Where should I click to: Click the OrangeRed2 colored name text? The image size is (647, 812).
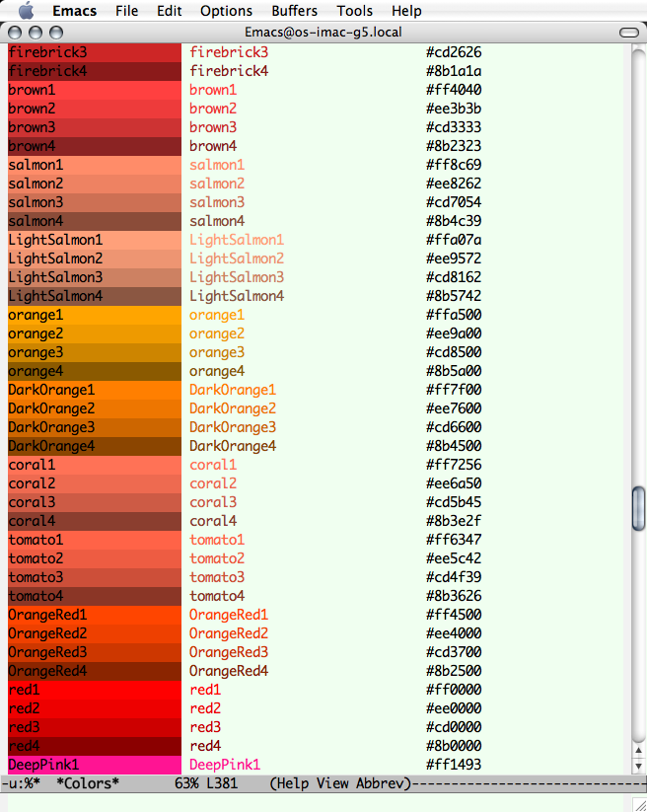[x=229, y=634]
